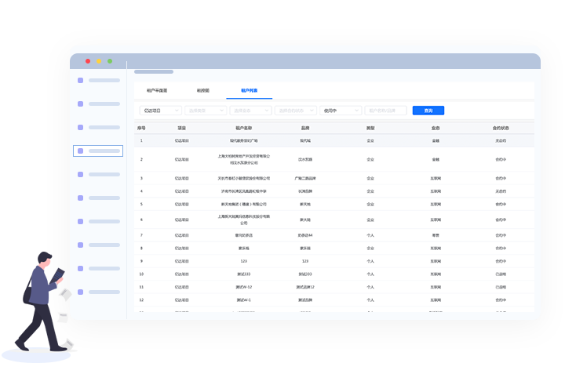
Task: Select the third sidebar purple icon
Action: (x=80, y=128)
